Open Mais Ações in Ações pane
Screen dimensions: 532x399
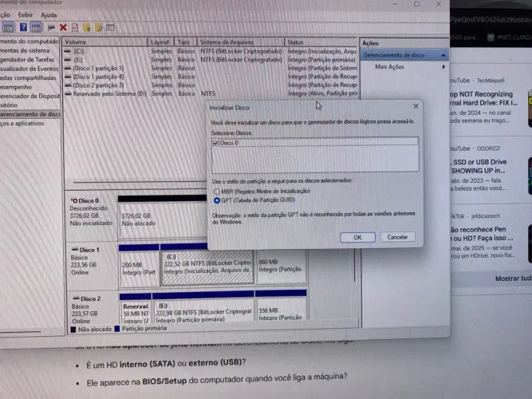coord(389,67)
